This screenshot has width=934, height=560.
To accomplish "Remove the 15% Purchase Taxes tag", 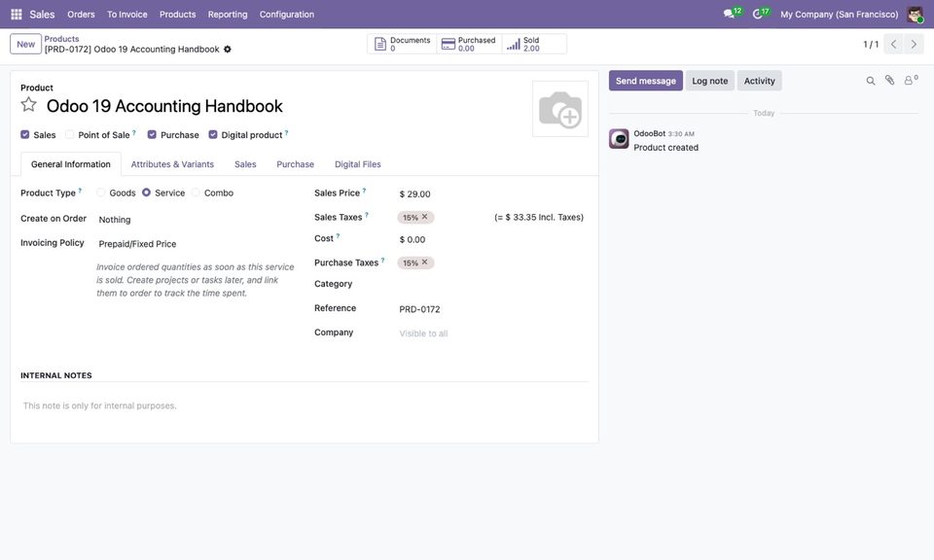I will click(x=425, y=262).
